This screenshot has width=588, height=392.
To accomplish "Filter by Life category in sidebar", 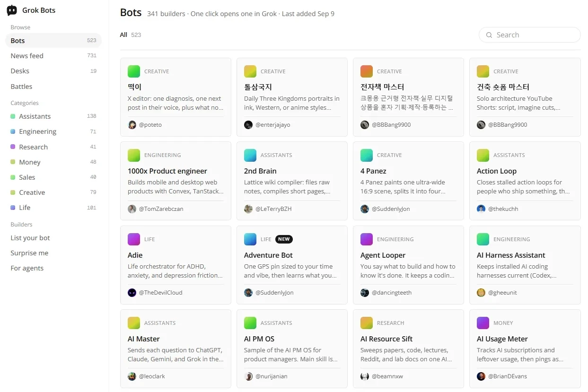I will click(x=53, y=208).
